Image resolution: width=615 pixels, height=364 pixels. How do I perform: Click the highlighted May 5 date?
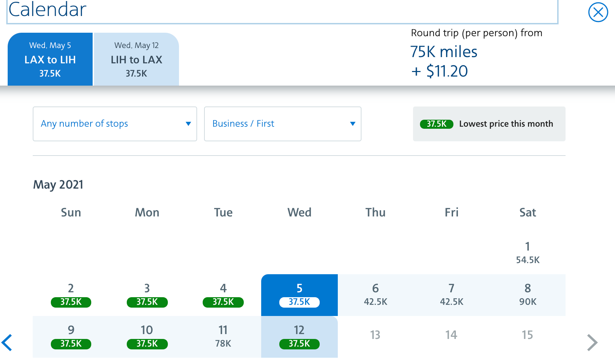coord(299,295)
